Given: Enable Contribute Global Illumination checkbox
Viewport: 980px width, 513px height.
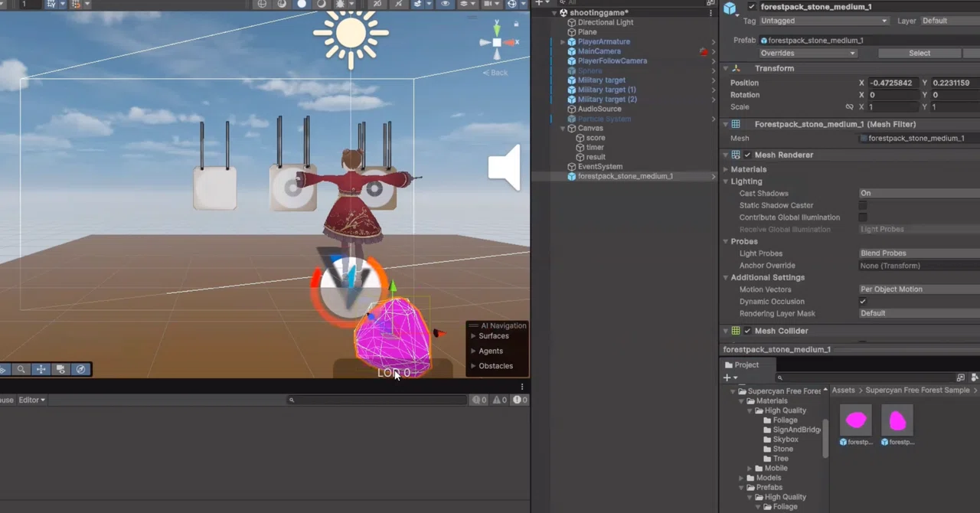Looking at the screenshot, I should click(x=863, y=217).
